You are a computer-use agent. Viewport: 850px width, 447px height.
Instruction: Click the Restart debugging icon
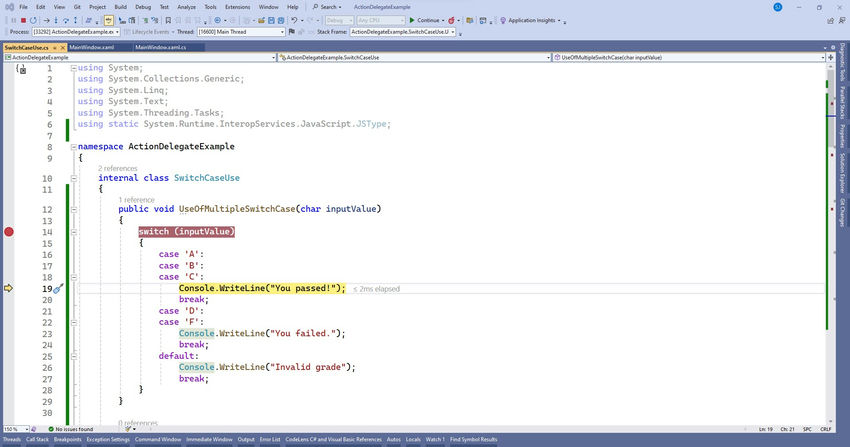pos(34,20)
